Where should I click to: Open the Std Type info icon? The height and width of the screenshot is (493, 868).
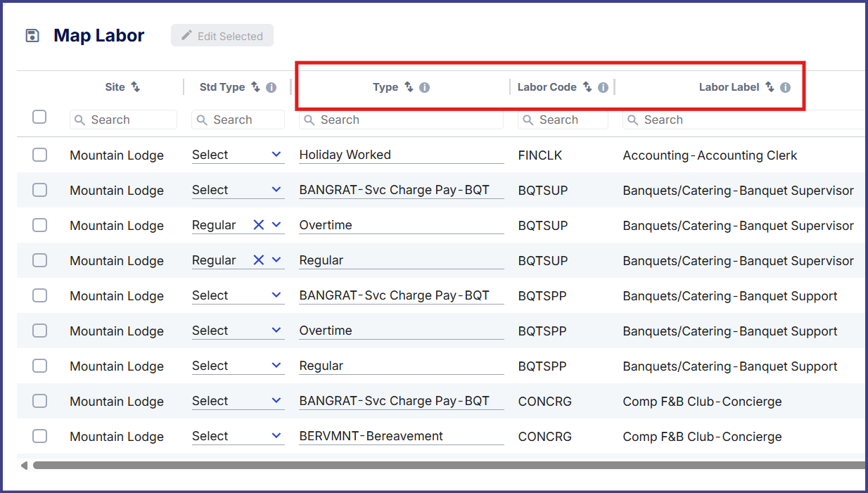point(272,88)
